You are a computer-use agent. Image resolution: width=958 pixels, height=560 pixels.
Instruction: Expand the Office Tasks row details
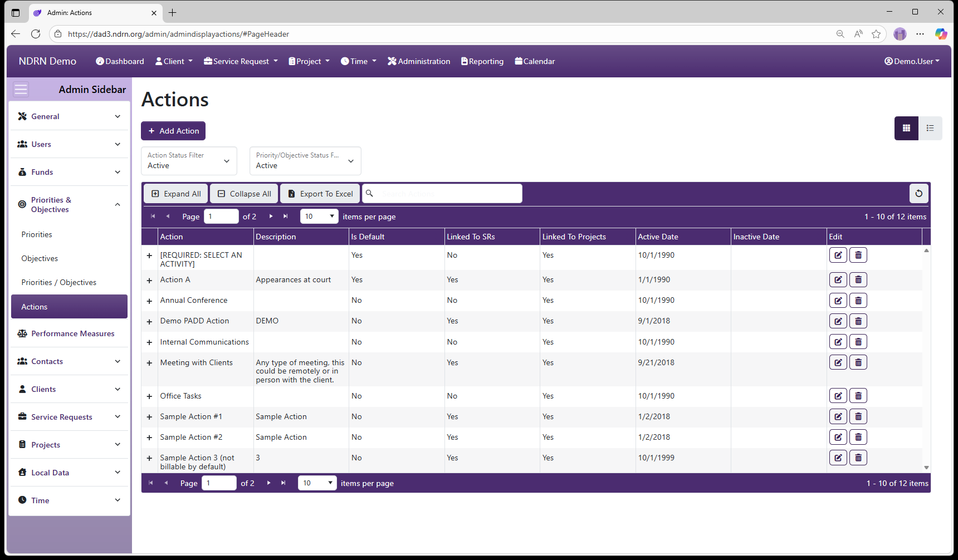149,396
